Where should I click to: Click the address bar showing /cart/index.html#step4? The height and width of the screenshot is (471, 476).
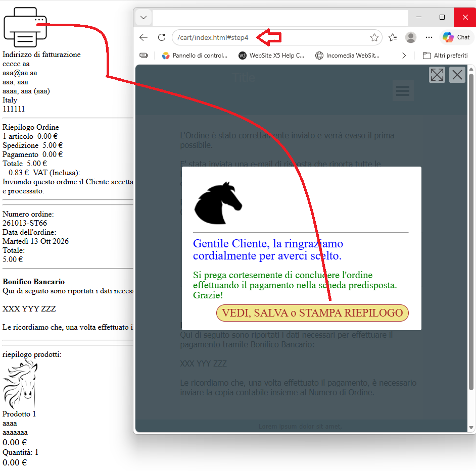[x=277, y=37]
